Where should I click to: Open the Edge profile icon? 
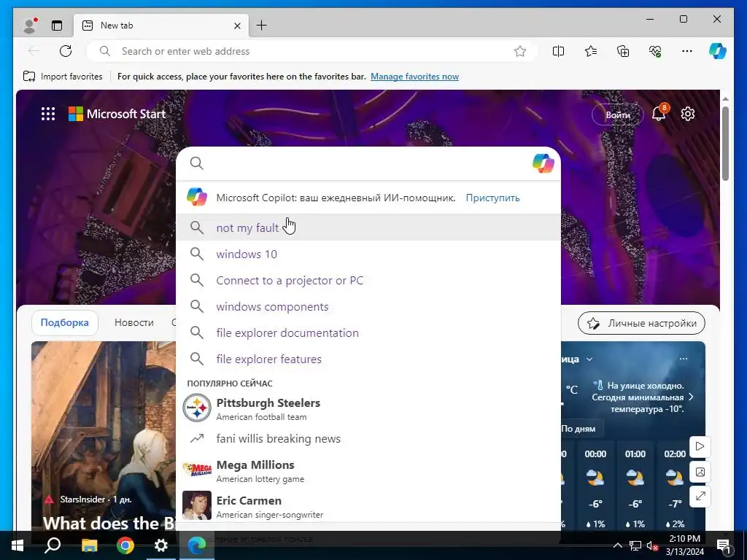pos(31,26)
